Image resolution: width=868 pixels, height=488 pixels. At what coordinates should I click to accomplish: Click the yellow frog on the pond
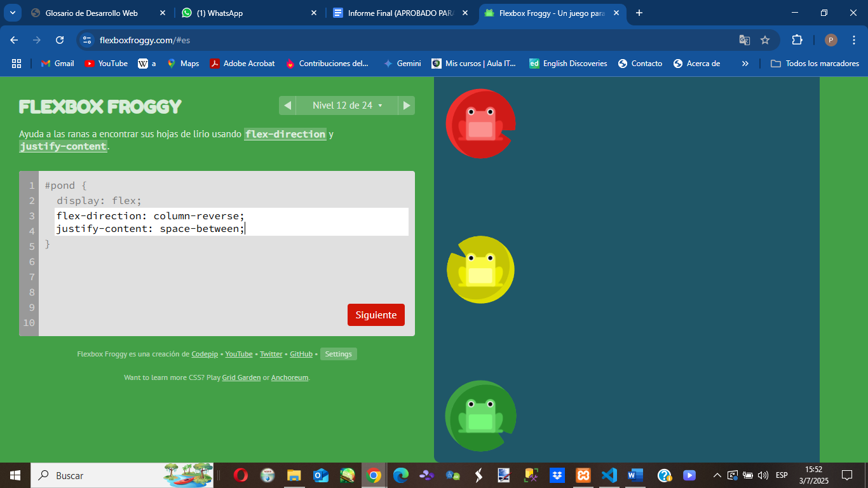click(x=480, y=269)
